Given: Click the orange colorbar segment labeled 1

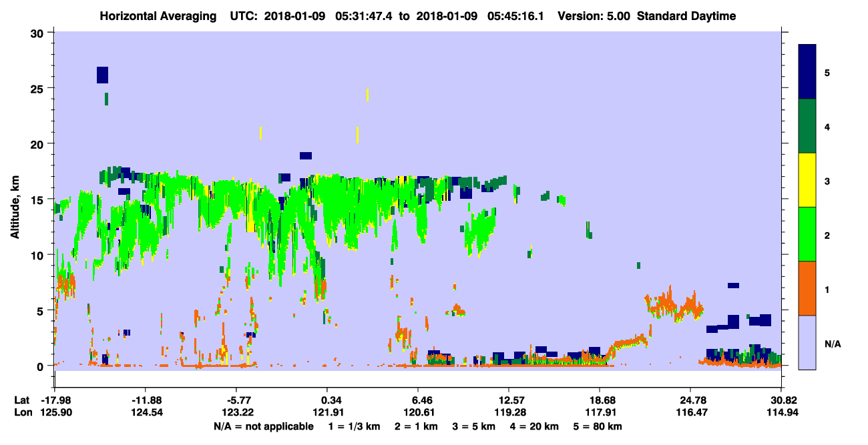Looking at the screenshot, I should click(807, 288).
